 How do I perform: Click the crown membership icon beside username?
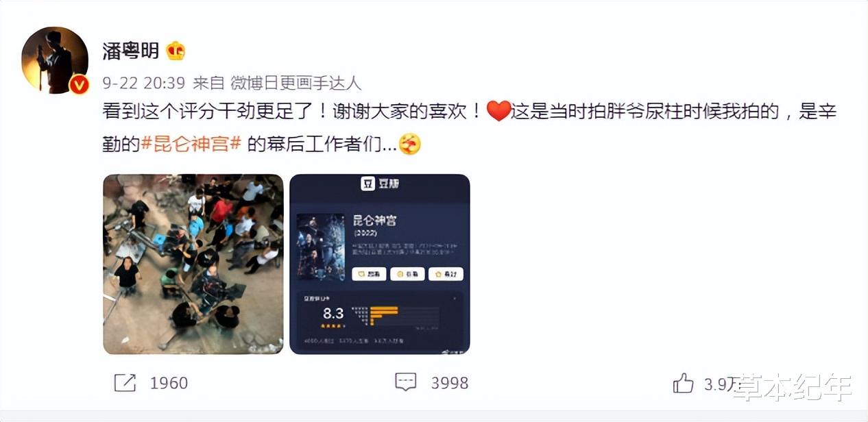pos(176,51)
